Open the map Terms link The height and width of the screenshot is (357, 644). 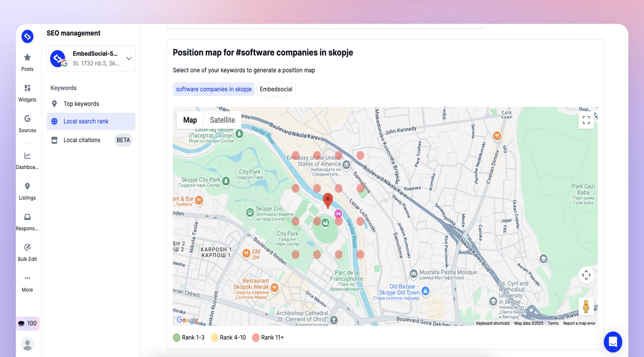(x=553, y=323)
